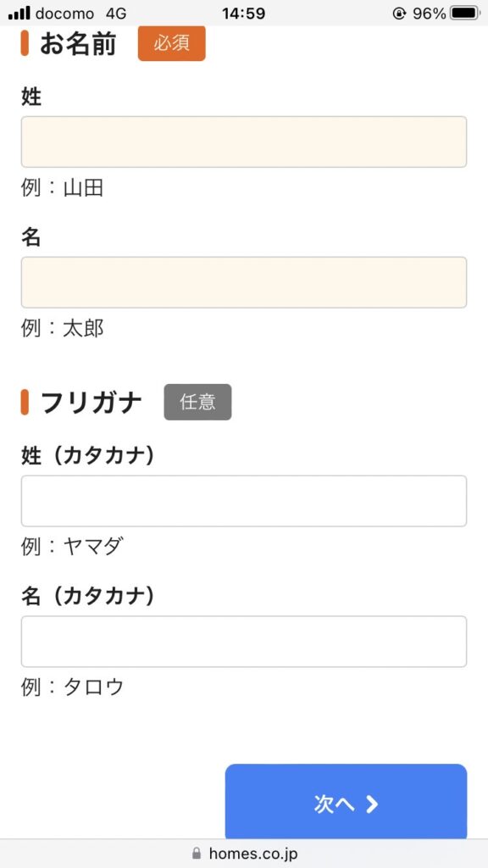Tap the cellular signal strength bars
Image resolution: width=488 pixels, height=868 pixels.
[x=19, y=14]
